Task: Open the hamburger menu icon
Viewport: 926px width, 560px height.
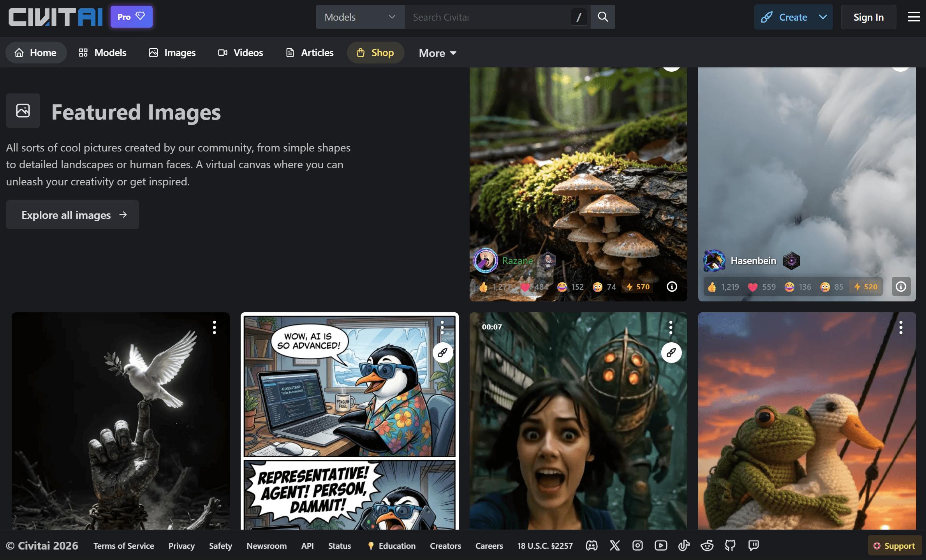Action: point(914,17)
